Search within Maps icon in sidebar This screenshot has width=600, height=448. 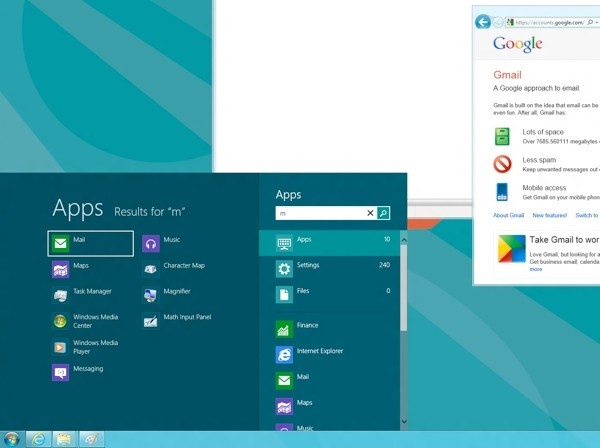(x=284, y=406)
